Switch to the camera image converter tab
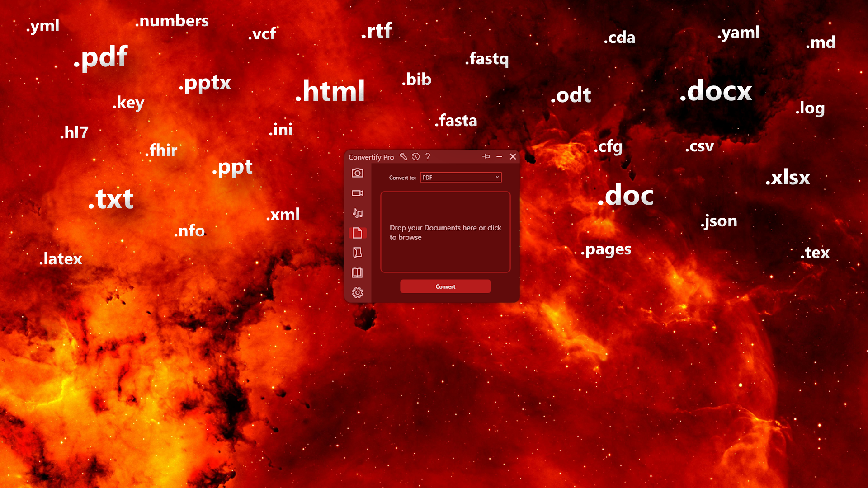Image resolution: width=868 pixels, height=488 pixels. [357, 173]
